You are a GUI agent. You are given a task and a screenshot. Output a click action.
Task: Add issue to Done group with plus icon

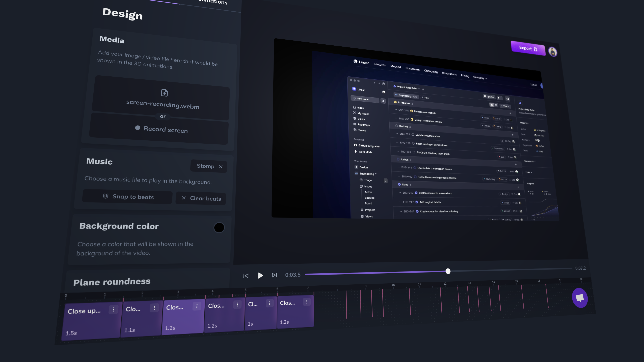[518, 187]
